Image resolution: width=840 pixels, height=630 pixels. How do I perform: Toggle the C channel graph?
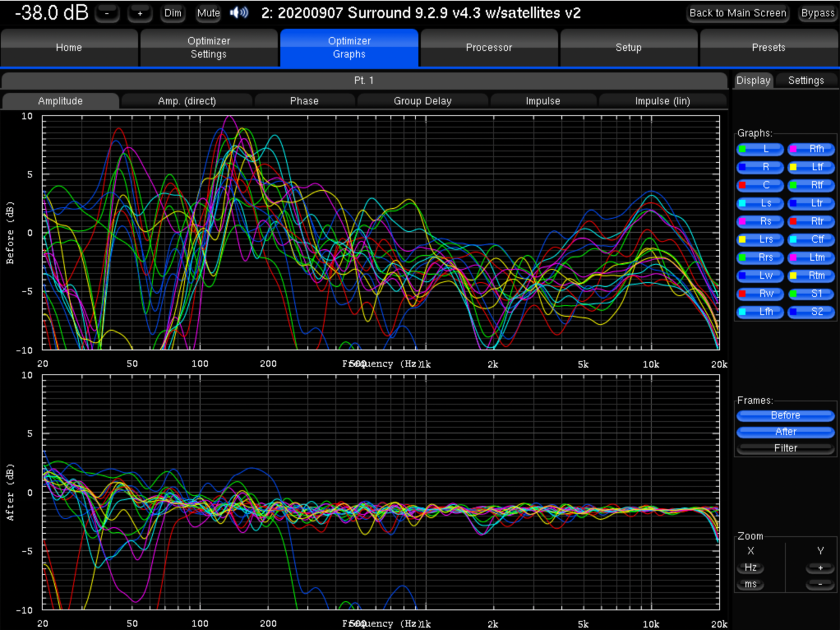tap(760, 185)
